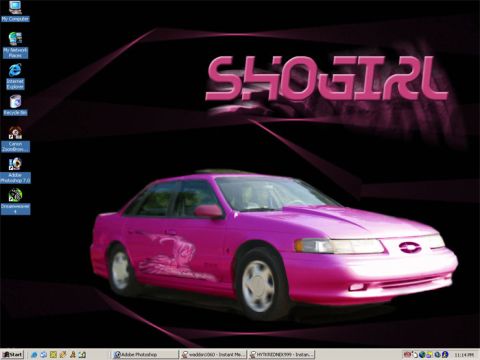Click the yellow-figure icon beside the clock

coord(445,355)
